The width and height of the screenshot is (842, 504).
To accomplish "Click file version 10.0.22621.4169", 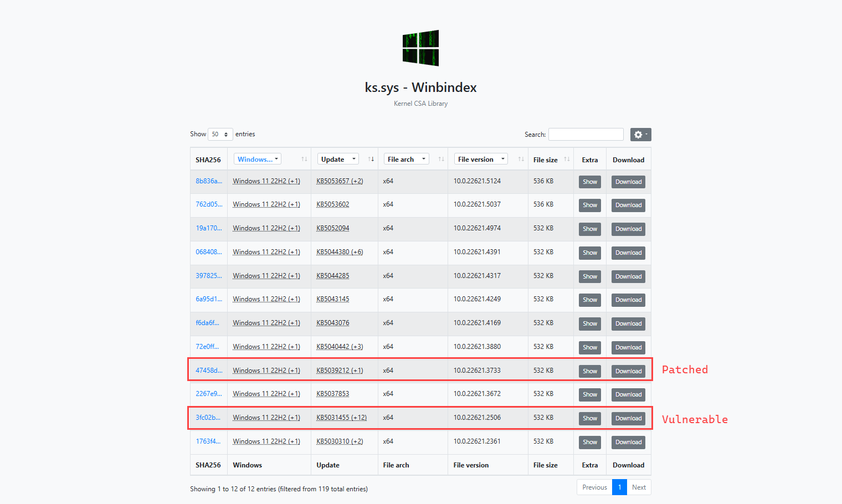I will point(477,323).
